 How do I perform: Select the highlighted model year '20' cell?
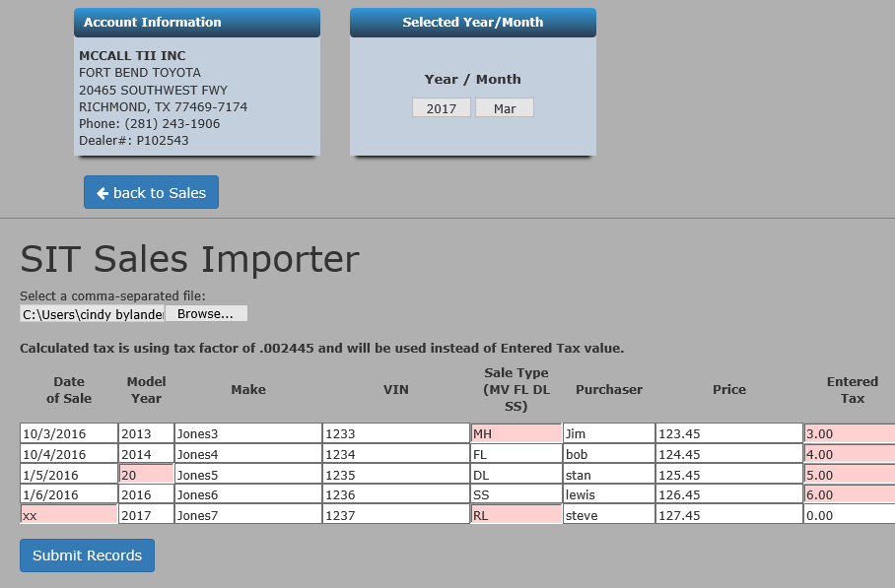click(145, 475)
